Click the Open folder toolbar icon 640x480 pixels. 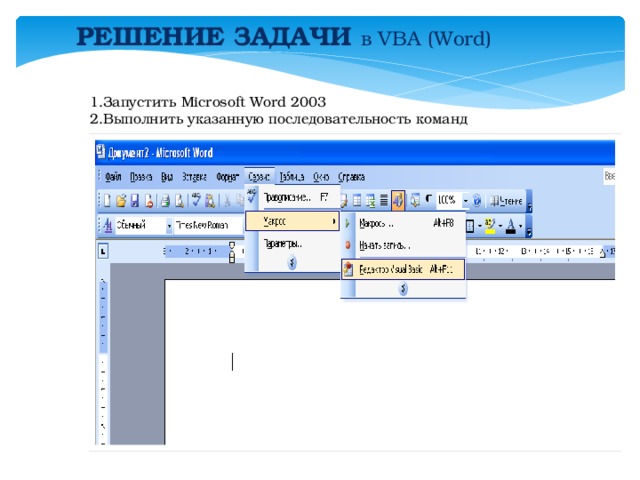point(121,201)
